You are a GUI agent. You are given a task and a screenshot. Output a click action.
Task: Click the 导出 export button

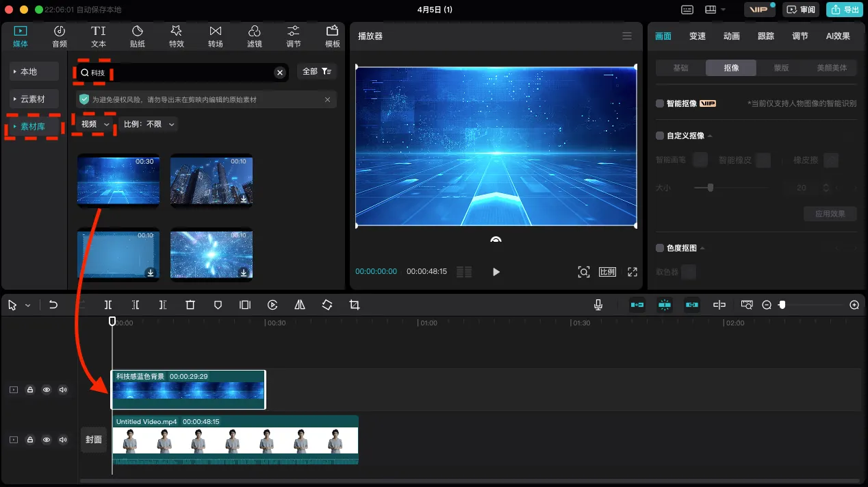pyautogui.click(x=845, y=10)
